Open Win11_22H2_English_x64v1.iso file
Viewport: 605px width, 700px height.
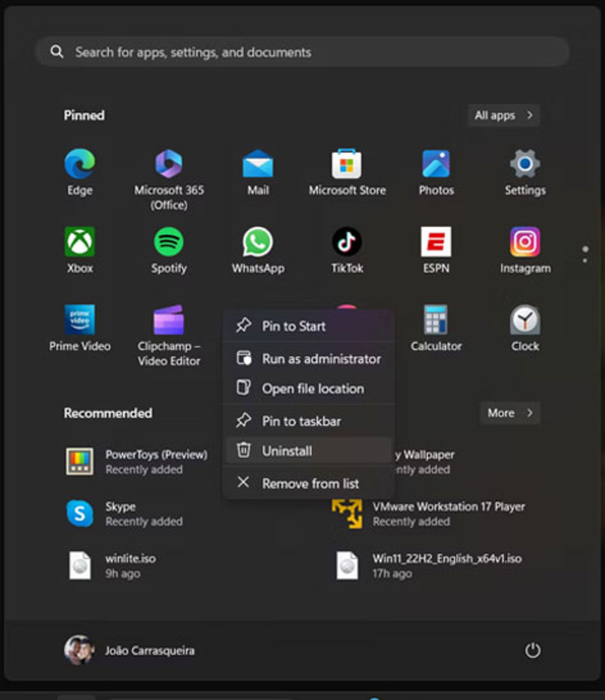(428, 565)
